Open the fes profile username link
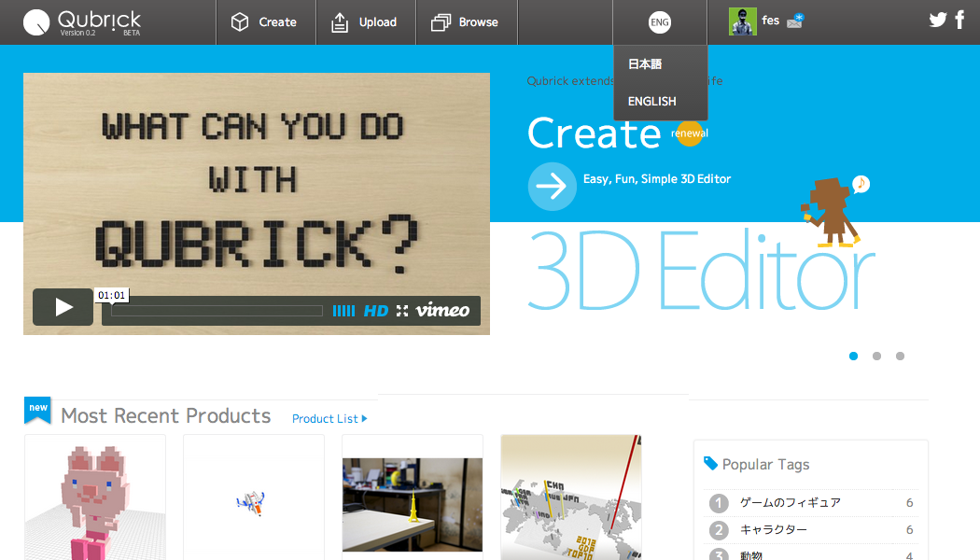This screenshot has height=560, width=980. (x=771, y=21)
